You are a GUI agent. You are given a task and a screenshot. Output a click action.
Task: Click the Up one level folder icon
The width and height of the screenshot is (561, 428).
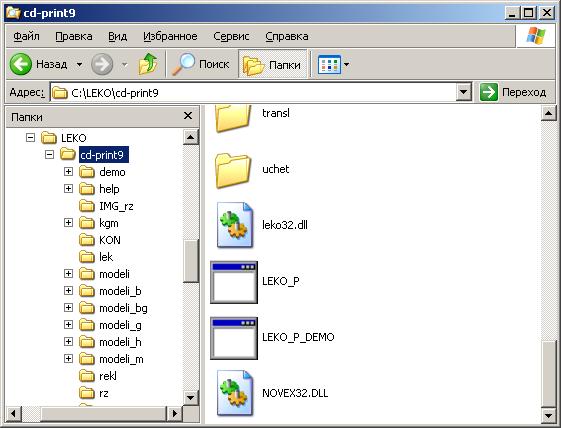point(148,64)
